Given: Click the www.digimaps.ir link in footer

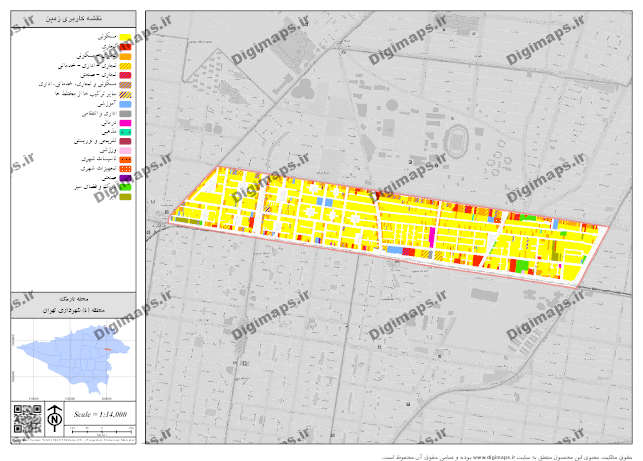Looking at the screenshot, I should pos(493,457).
